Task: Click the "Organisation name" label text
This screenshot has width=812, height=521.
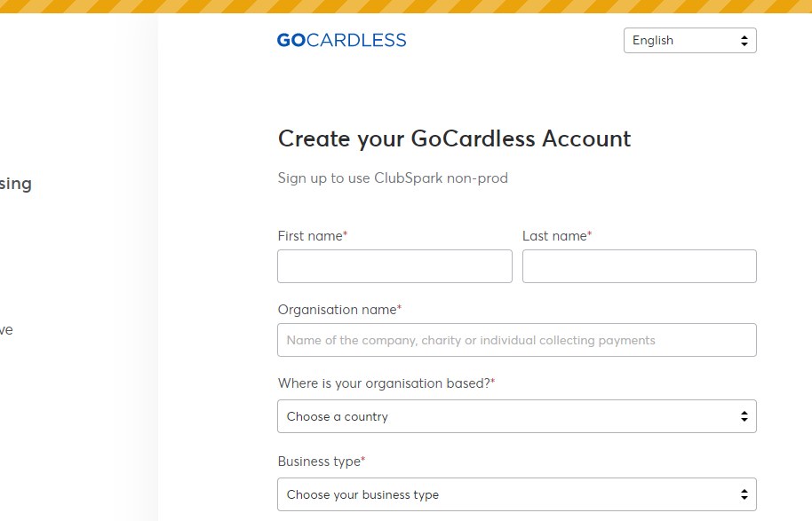Action: point(338,310)
